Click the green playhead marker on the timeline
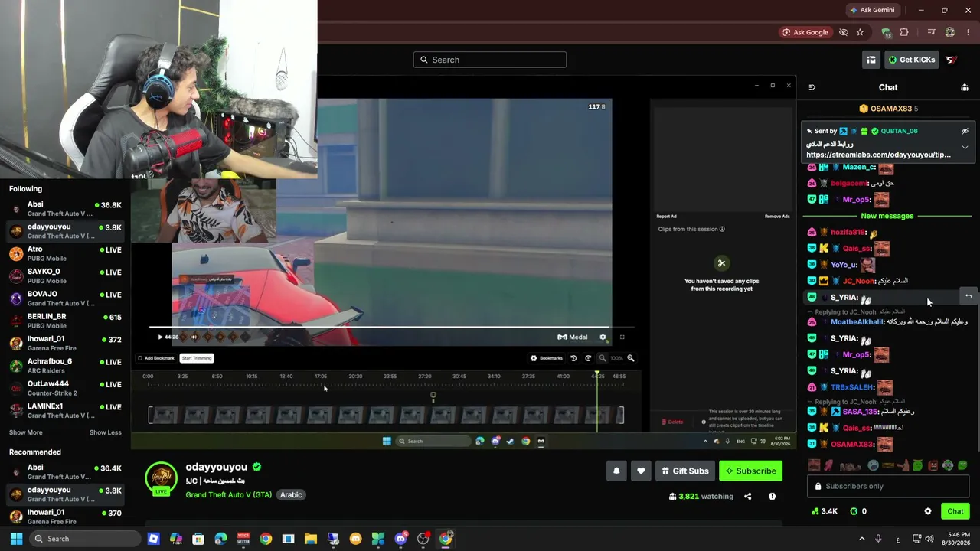The height and width of the screenshot is (551, 980). 597,373
